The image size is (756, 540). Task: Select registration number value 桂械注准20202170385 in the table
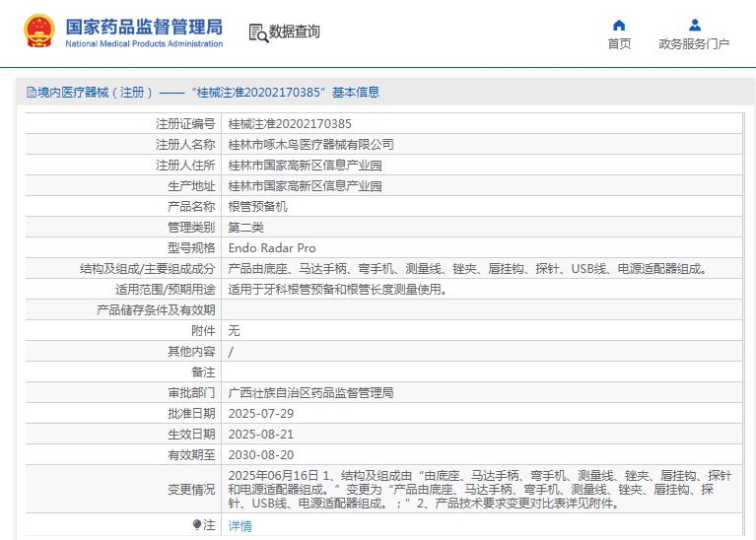tap(290, 124)
